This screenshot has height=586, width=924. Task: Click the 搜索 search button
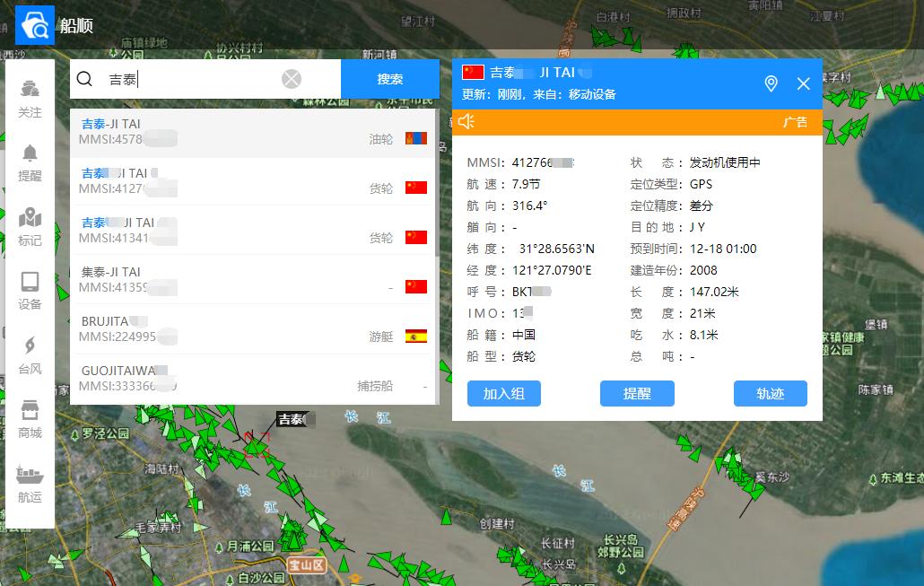389,79
